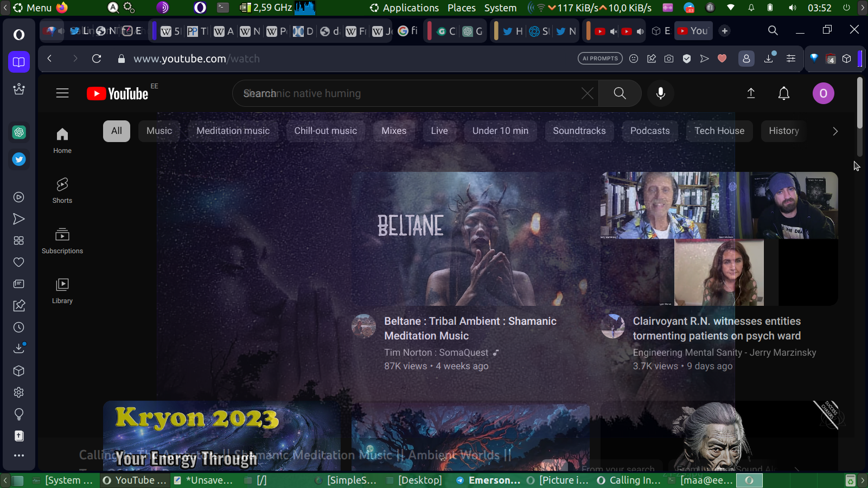
Task: Add page to bookmarks with heart icon
Action: coord(722,59)
